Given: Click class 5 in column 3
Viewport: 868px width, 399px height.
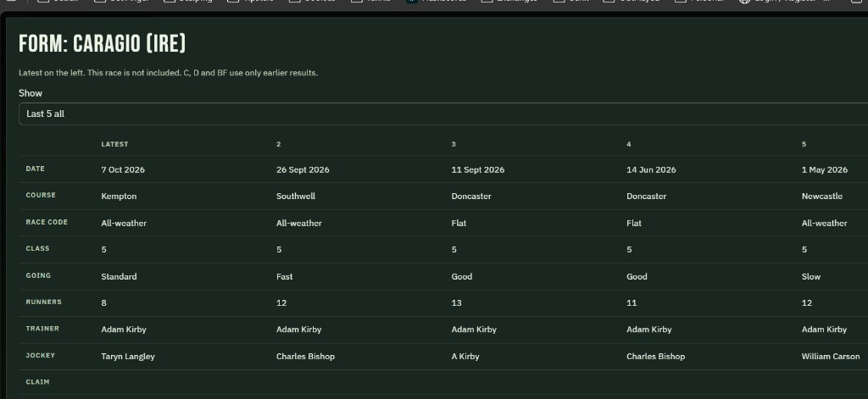Looking at the screenshot, I should click(x=454, y=250).
